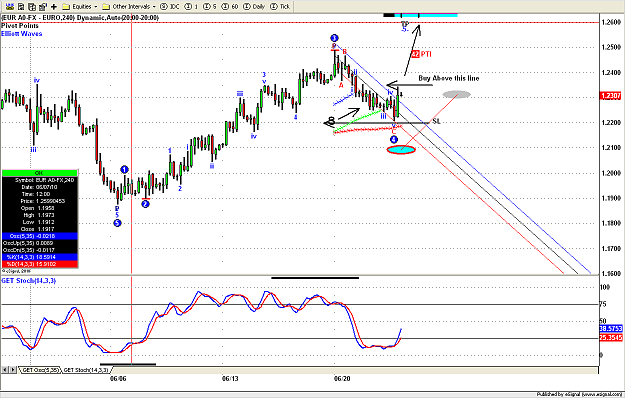Click the 75 level label on stochastic axis
This screenshot has height=398, width=625.
603,304
